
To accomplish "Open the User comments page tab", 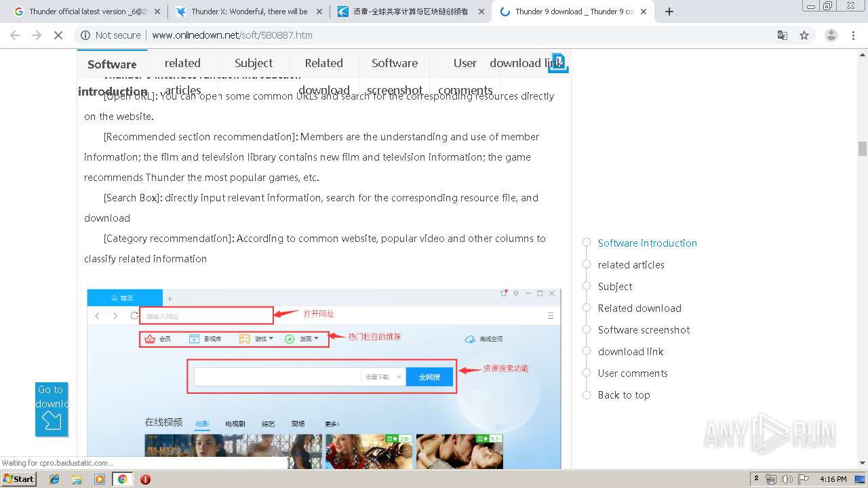I will [465, 76].
